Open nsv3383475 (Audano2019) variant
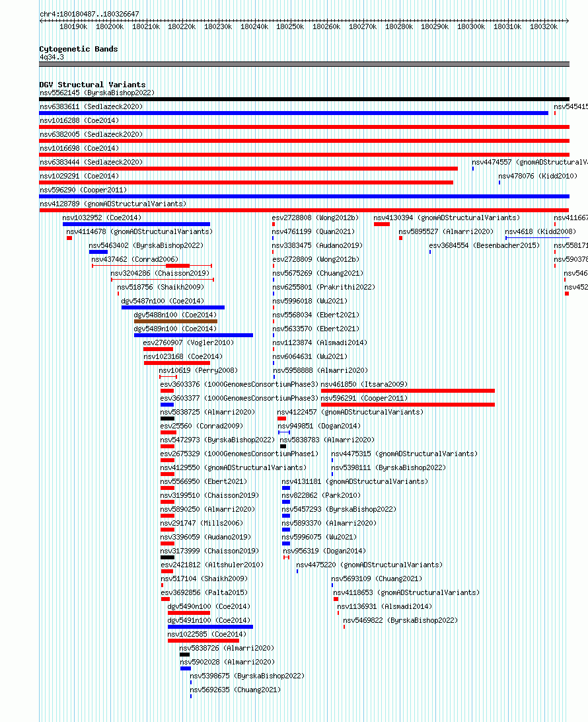 click(318, 245)
